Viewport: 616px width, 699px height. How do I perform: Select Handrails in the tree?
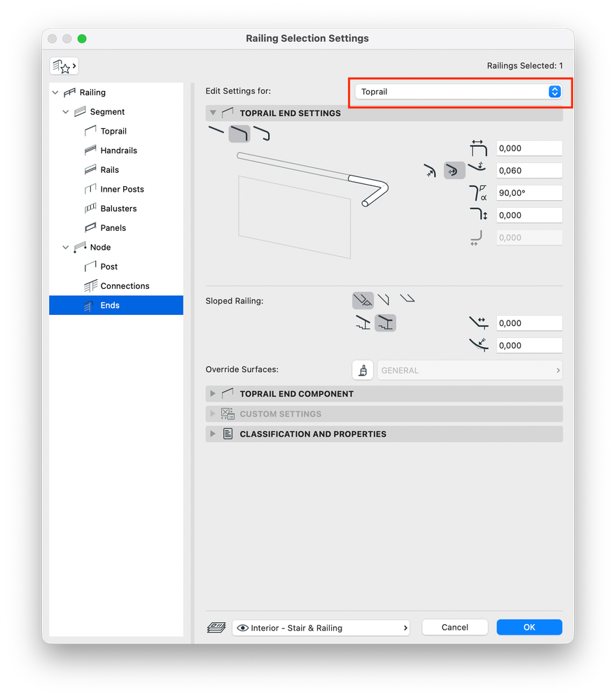119,150
